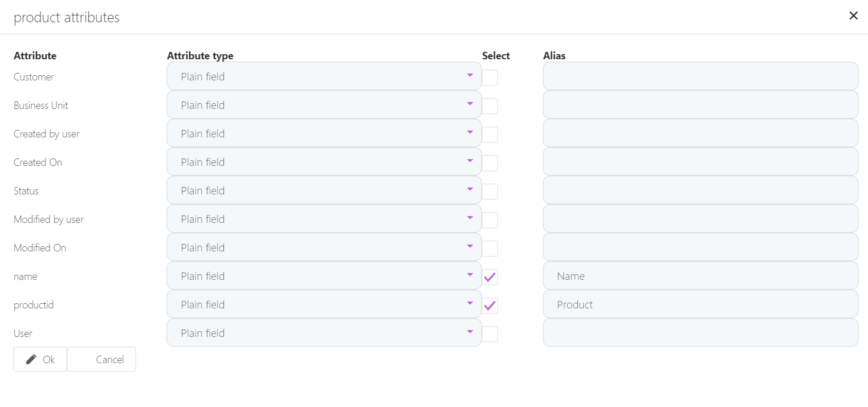This screenshot has height=407, width=868.
Task: Click the dropdown arrow on the User row
Action: (x=470, y=331)
